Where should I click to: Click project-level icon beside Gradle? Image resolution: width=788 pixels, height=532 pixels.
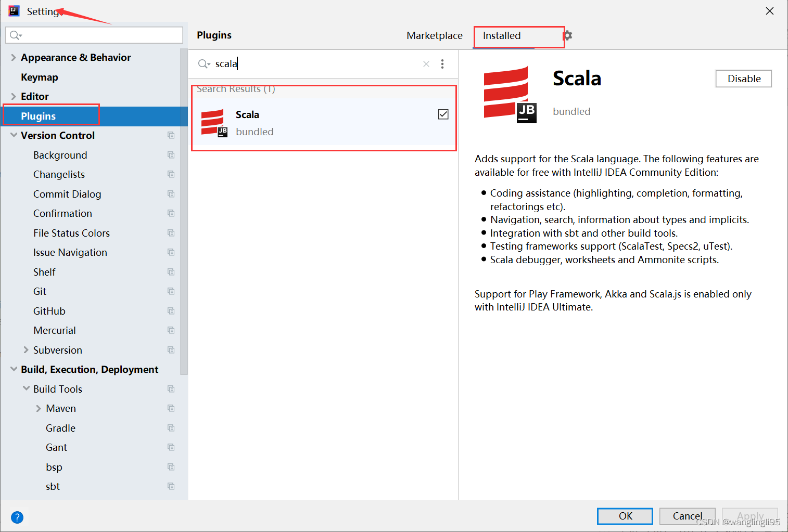pos(171,428)
